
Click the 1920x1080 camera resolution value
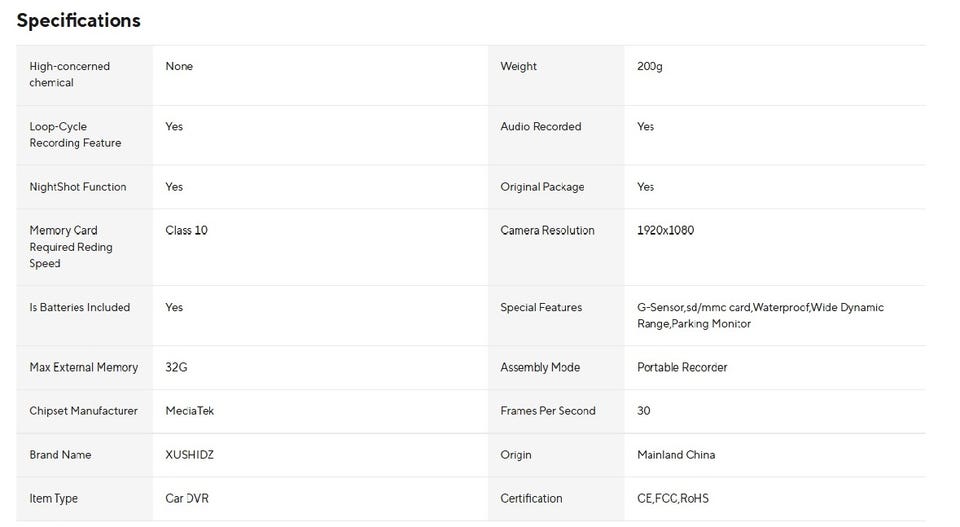[665, 230]
